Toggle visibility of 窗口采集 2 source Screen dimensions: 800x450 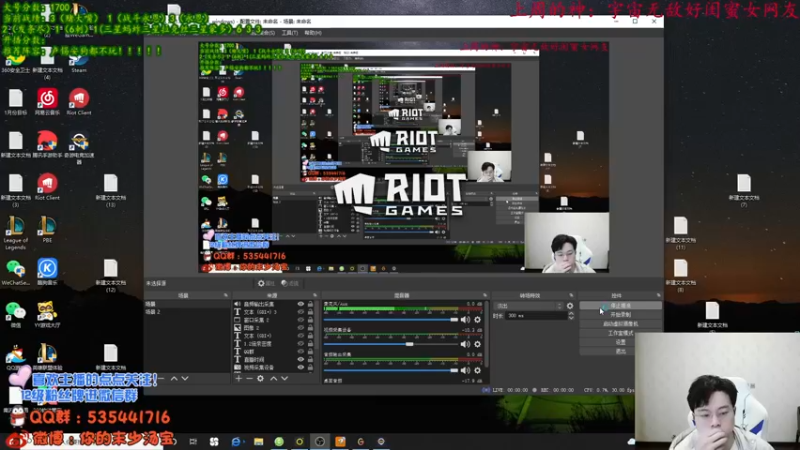pos(301,320)
